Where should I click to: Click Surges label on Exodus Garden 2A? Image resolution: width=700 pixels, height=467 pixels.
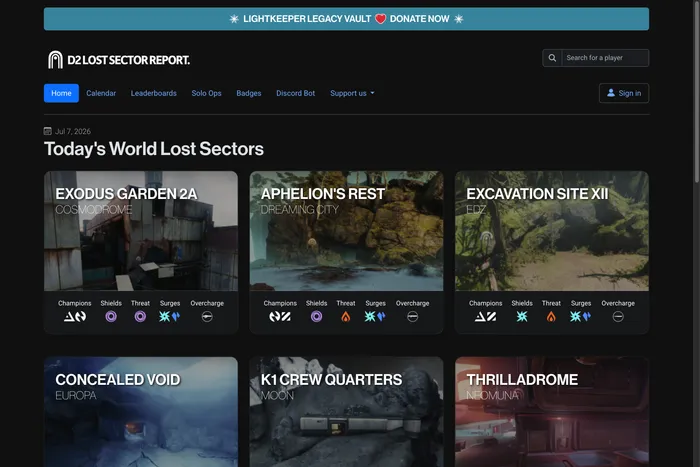click(170, 303)
